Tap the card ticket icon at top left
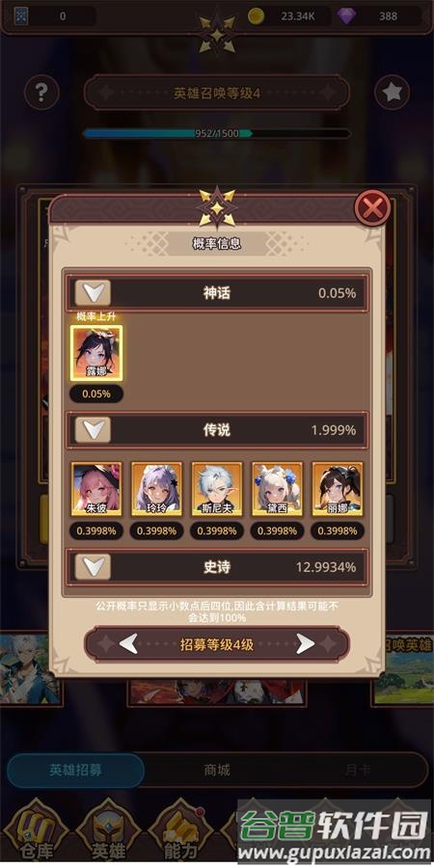The width and height of the screenshot is (434, 868). pos(21,16)
